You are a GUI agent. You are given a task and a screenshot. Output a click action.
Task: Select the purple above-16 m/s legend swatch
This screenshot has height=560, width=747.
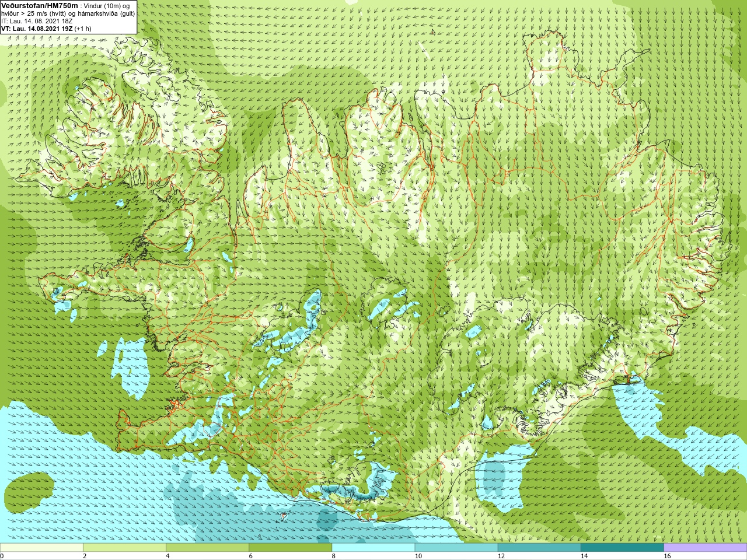706,548
